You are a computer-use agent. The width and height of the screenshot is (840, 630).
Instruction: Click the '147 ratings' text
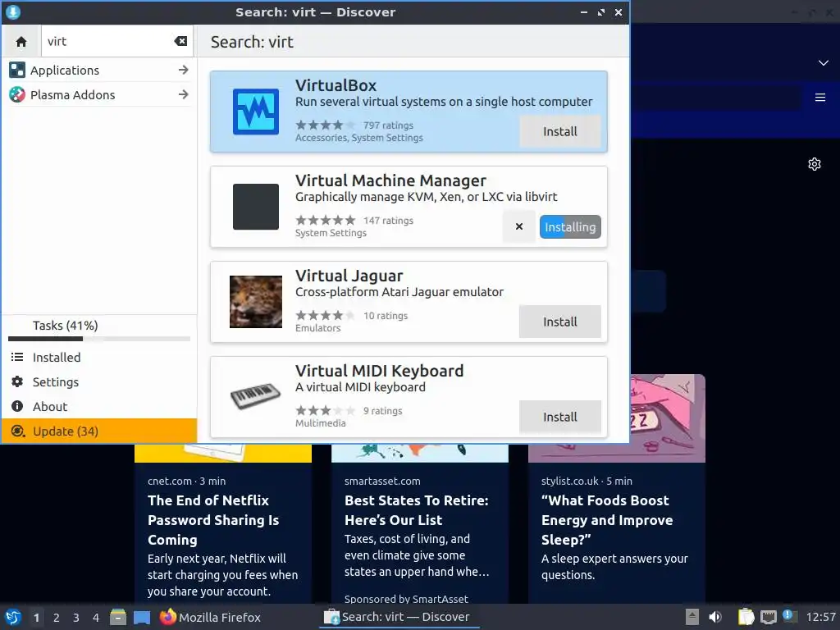388,221
